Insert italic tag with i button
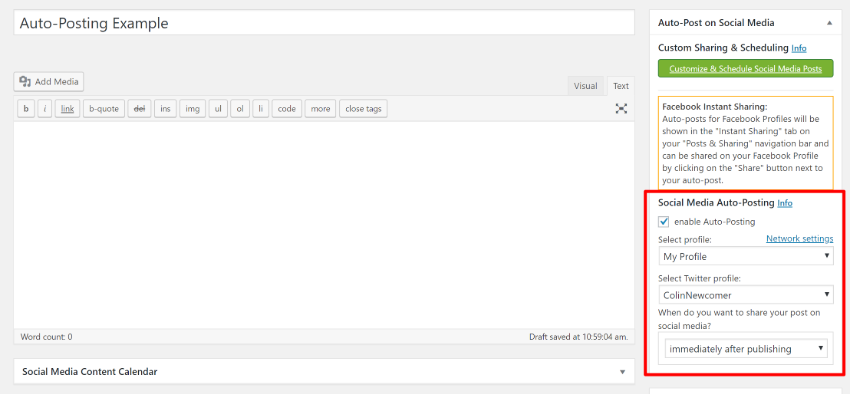850x394 pixels. [44, 109]
